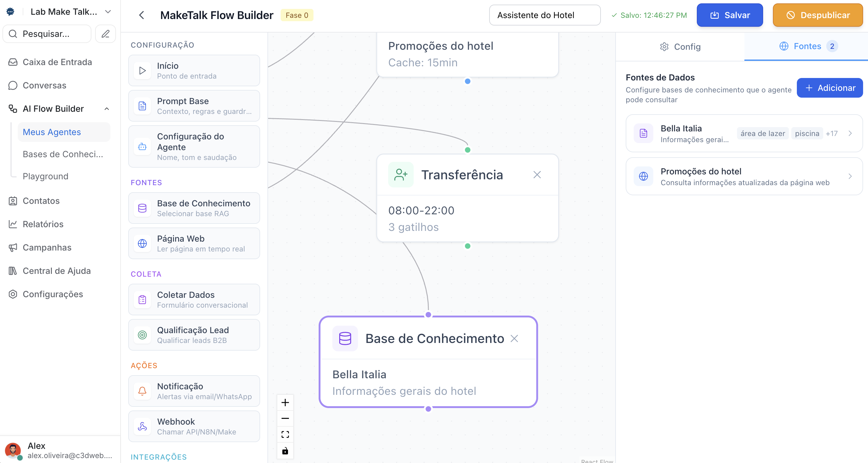Choose the Notificação action block

point(194,391)
